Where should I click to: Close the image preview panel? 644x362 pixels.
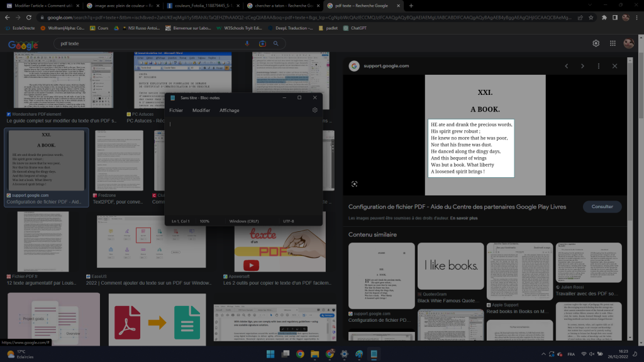[614, 66]
